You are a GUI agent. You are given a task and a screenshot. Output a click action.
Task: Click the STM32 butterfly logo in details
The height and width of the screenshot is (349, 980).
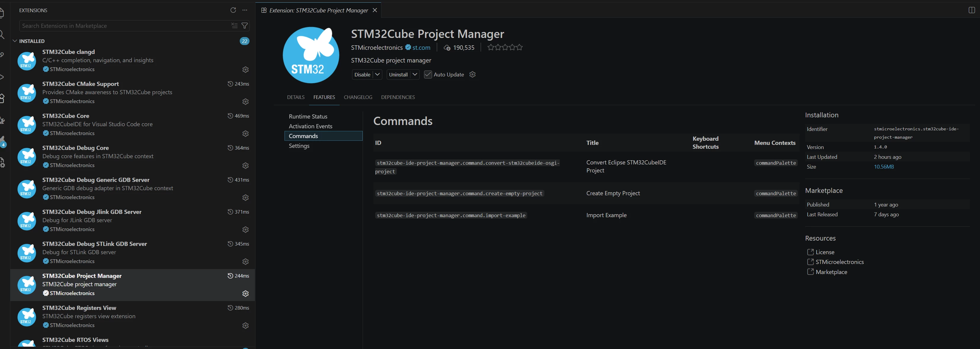pyautogui.click(x=311, y=55)
